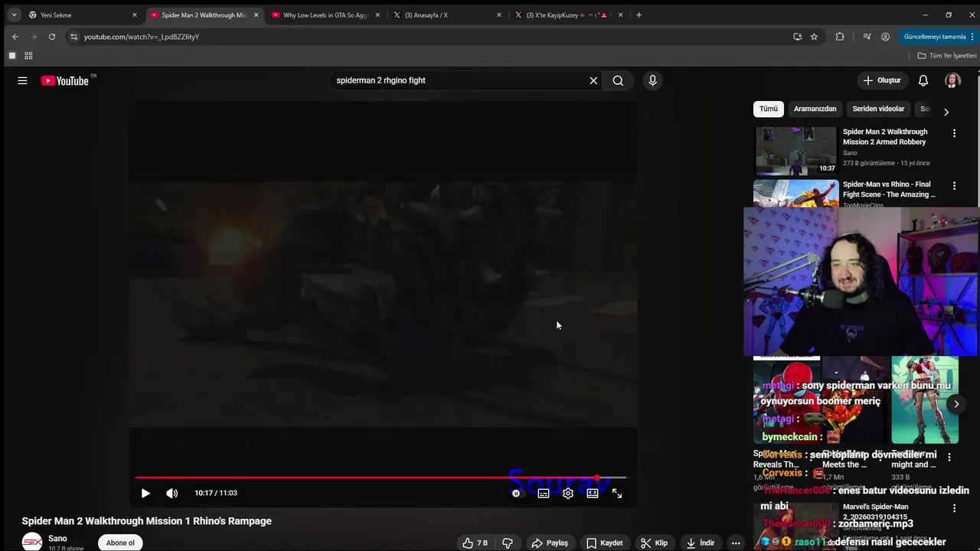Toggle subtitles in the video player
The height and width of the screenshot is (551, 980).
click(544, 494)
